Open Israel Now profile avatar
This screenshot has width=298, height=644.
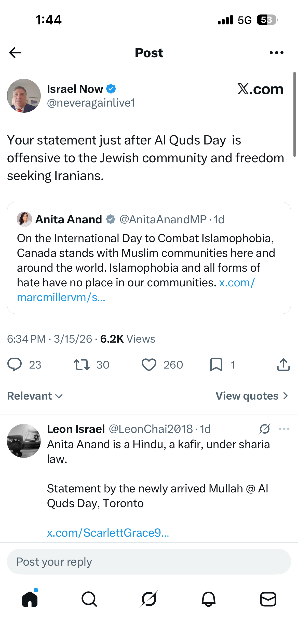pos(24,96)
